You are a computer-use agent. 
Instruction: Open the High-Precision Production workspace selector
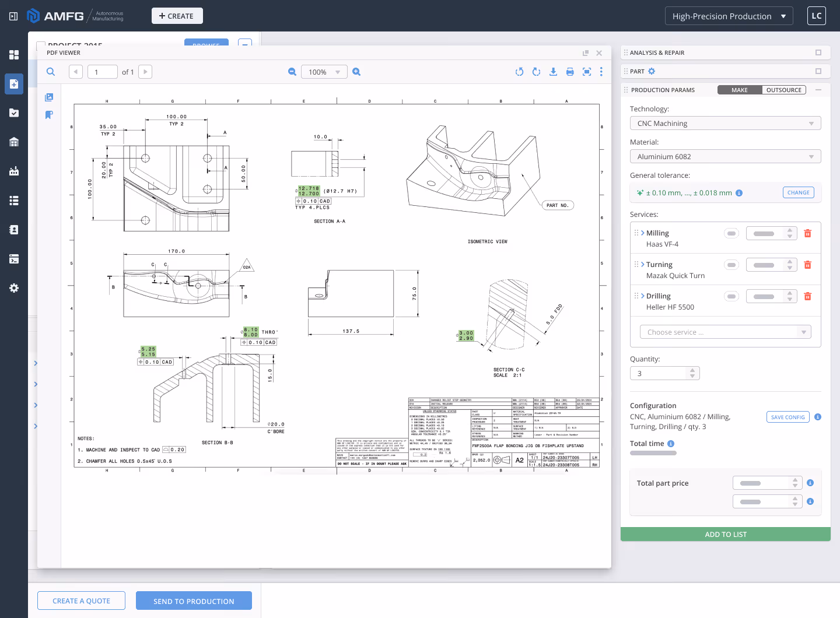(x=729, y=16)
